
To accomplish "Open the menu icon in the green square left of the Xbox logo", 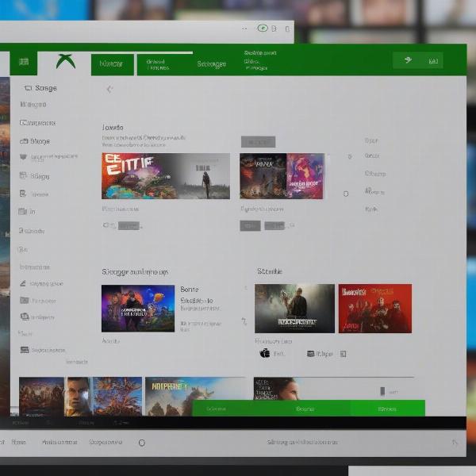I will point(24,62).
